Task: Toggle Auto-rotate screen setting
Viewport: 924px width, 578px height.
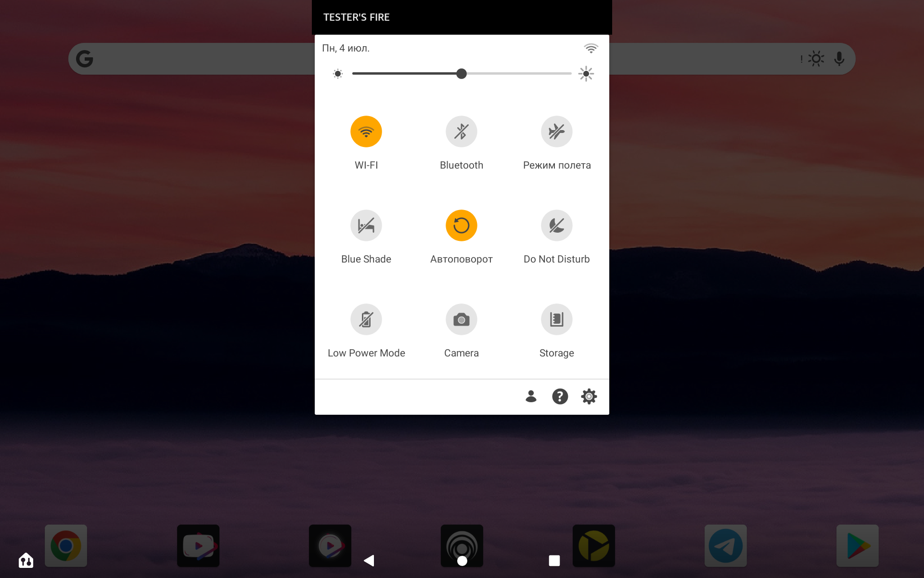Action: 462,225
